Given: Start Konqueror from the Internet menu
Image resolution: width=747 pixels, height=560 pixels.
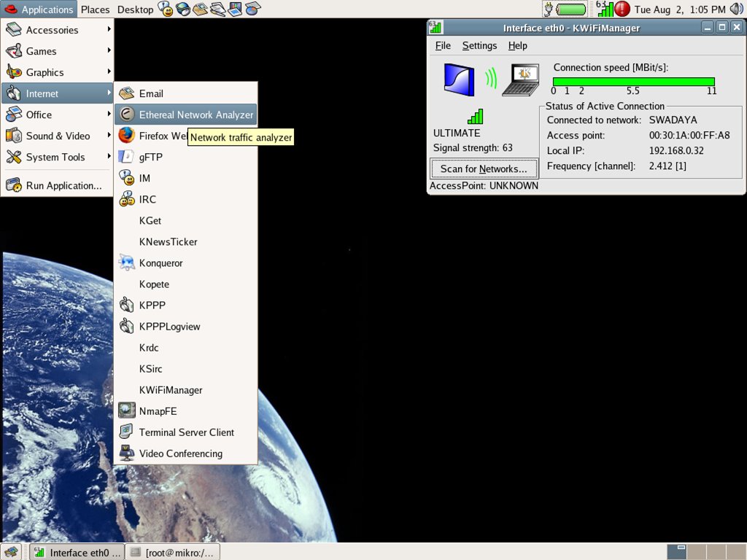Looking at the screenshot, I should [x=160, y=263].
